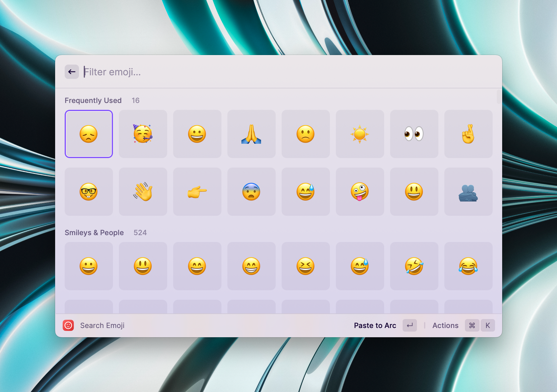
Task: Choose the tears of joy emoji
Action: coord(468,266)
